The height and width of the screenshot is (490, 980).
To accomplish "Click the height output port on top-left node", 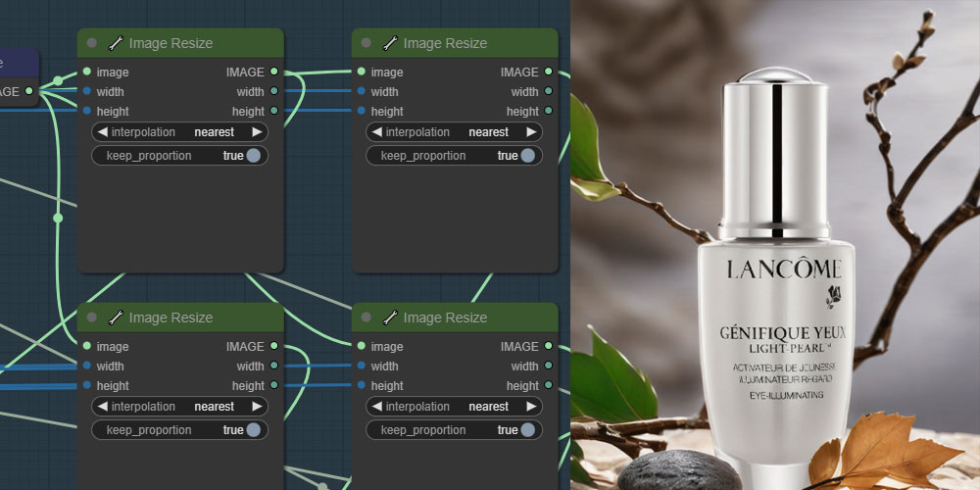I will pyautogui.click(x=273, y=111).
